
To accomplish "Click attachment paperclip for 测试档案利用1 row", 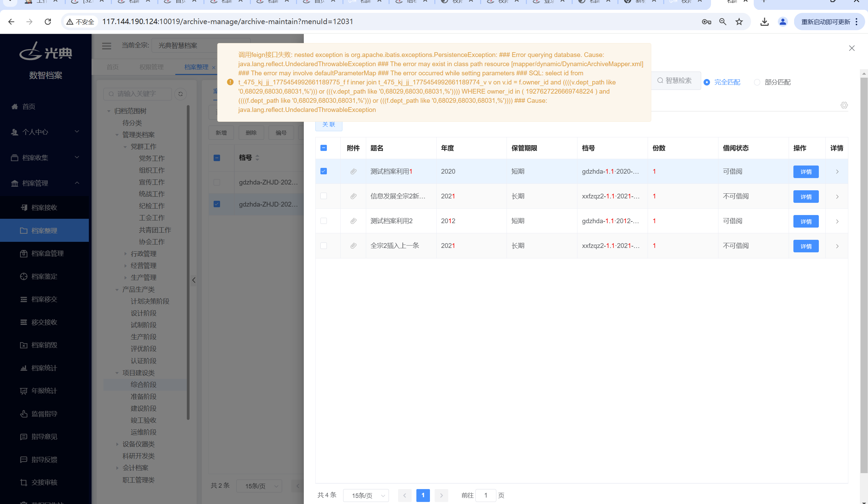I will (x=353, y=172).
